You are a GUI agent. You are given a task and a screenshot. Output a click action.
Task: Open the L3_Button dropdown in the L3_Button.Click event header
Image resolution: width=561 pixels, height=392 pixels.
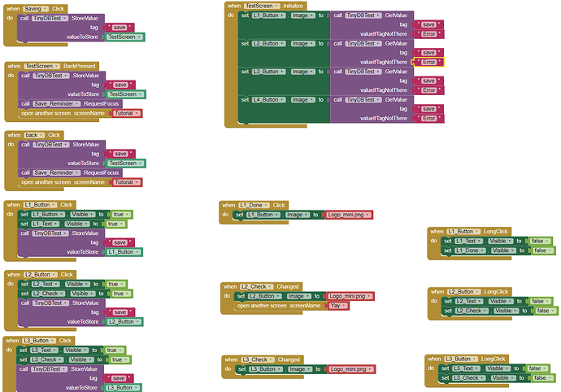pos(39,341)
